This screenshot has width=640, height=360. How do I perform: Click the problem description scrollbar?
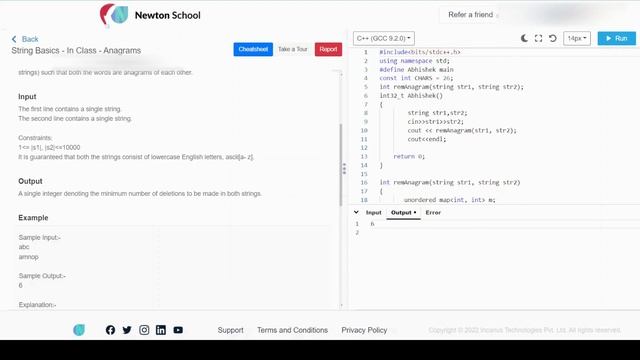(341, 164)
